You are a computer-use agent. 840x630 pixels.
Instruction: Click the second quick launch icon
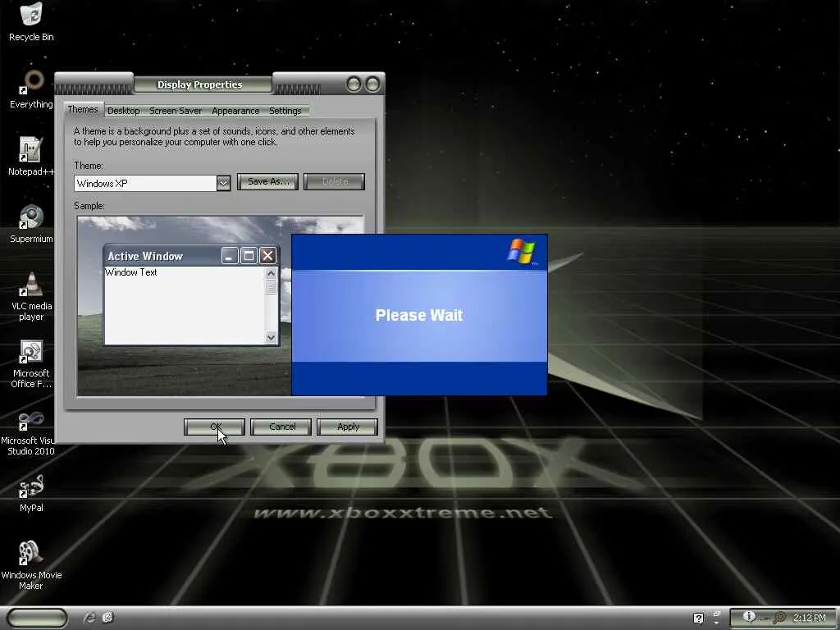pos(107,618)
